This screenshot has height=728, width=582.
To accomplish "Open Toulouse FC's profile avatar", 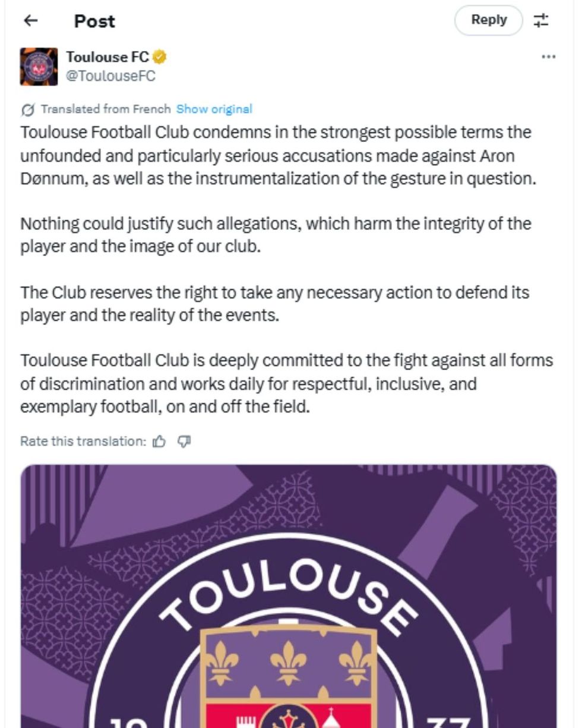I will pyautogui.click(x=37, y=65).
